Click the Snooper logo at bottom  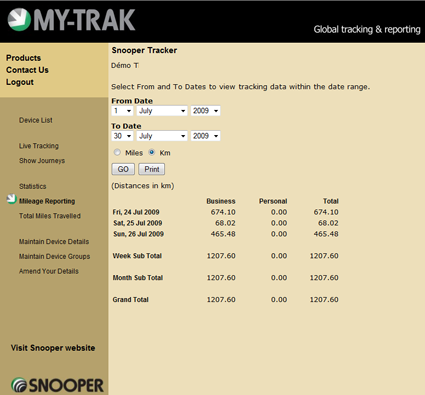[x=57, y=385]
